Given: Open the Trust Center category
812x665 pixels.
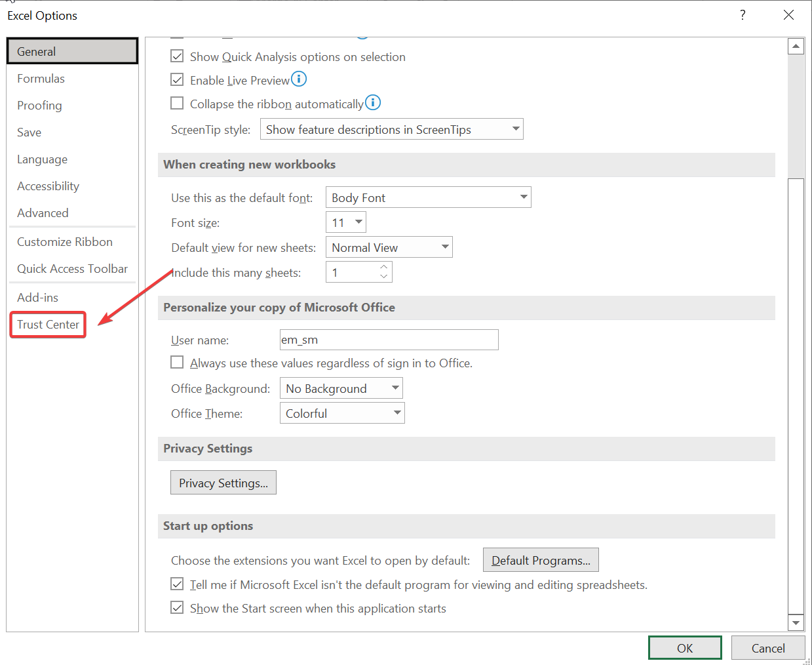Looking at the screenshot, I should click(48, 325).
